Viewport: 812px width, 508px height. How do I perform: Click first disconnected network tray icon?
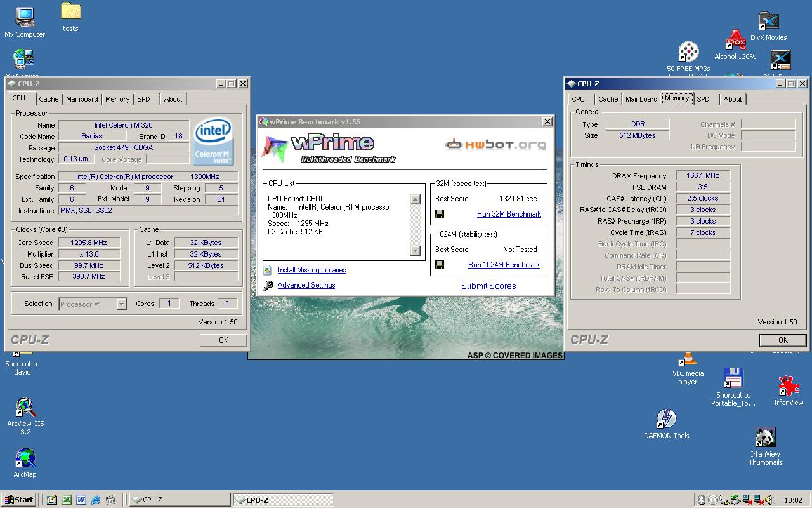747,500
